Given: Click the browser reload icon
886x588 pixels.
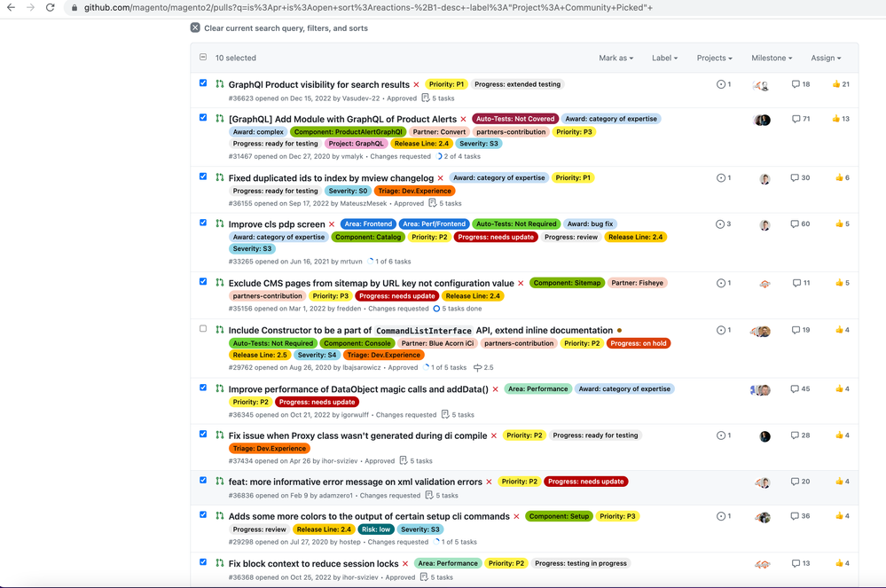Looking at the screenshot, I should coord(51,8).
